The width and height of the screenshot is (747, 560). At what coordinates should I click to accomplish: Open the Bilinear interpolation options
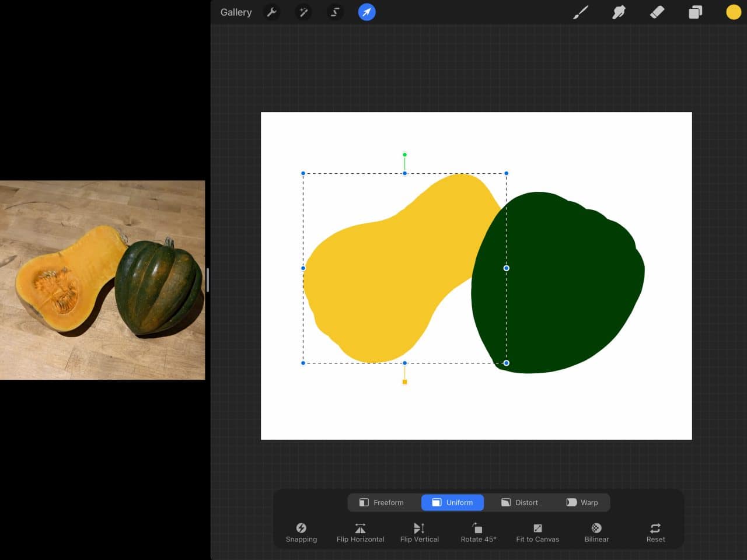[596, 532]
